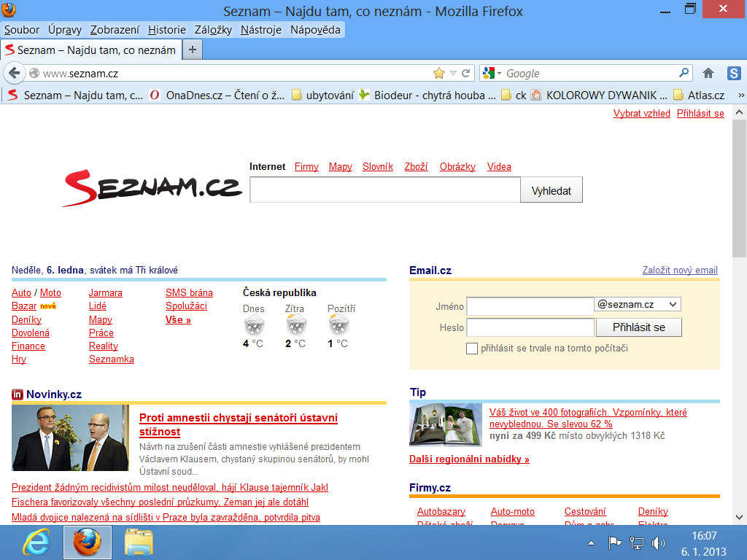
Task: Open File Explorer from taskbar
Action: (x=138, y=542)
